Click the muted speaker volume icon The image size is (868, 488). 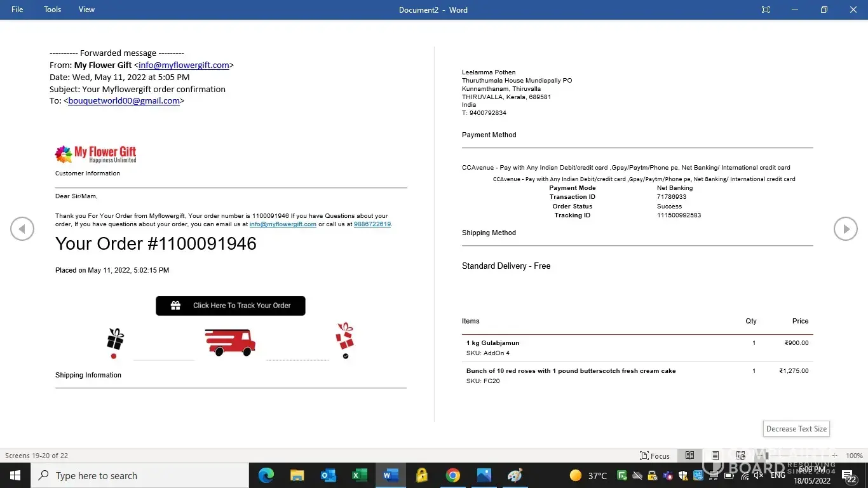(x=758, y=475)
